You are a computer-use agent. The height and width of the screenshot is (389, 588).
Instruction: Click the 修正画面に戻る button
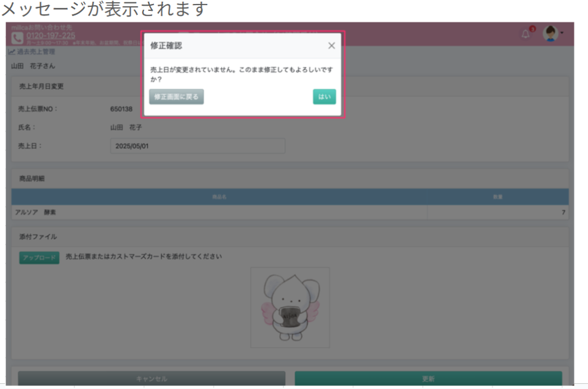tap(176, 97)
